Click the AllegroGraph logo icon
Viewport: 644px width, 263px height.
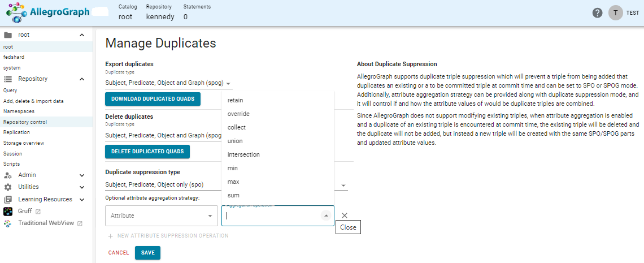coord(16,12)
